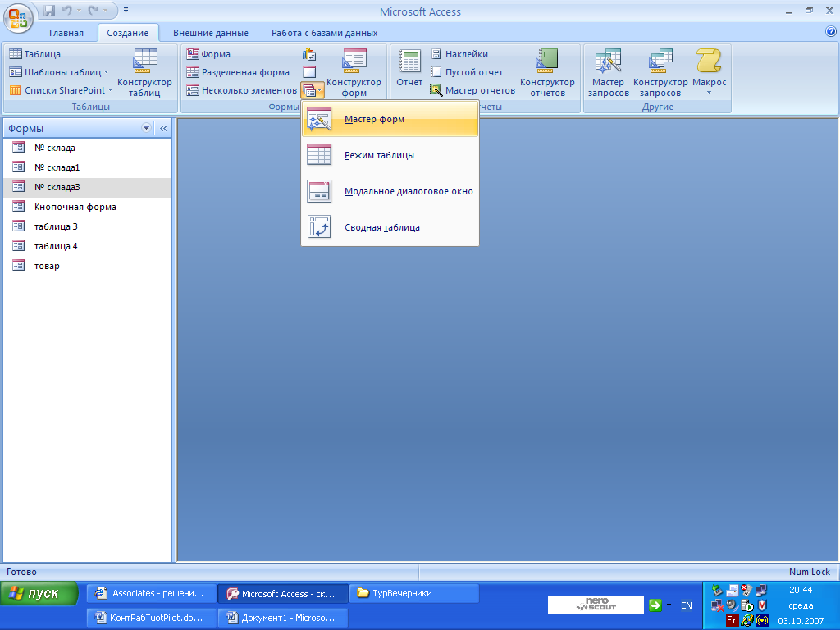The image size is (840, 630).
Task: Click the blue help question mark icon
Action: pyautogui.click(x=831, y=32)
